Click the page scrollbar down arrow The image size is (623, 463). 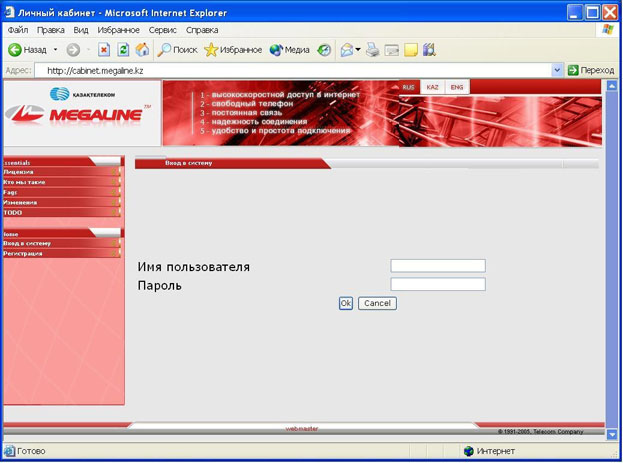(x=612, y=435)
